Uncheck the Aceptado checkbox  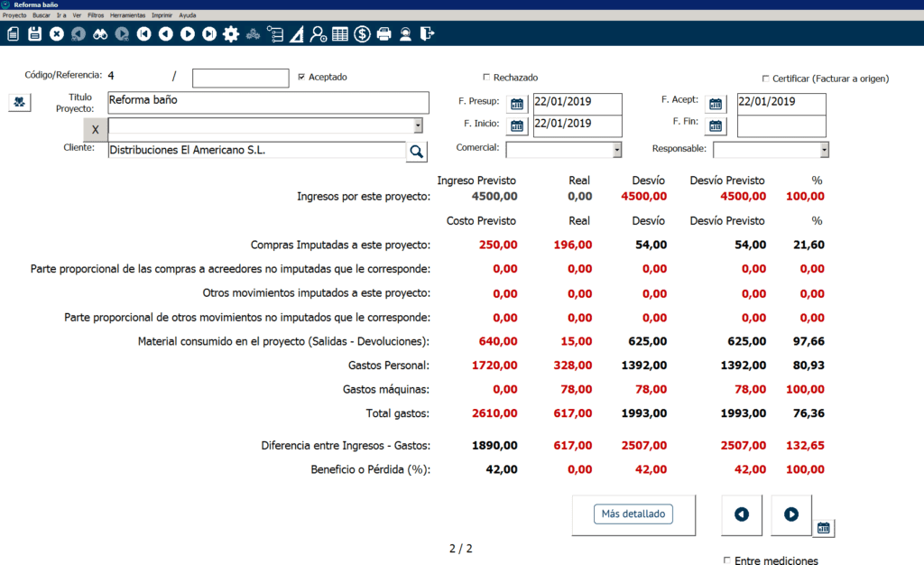(x=301, y=78)
